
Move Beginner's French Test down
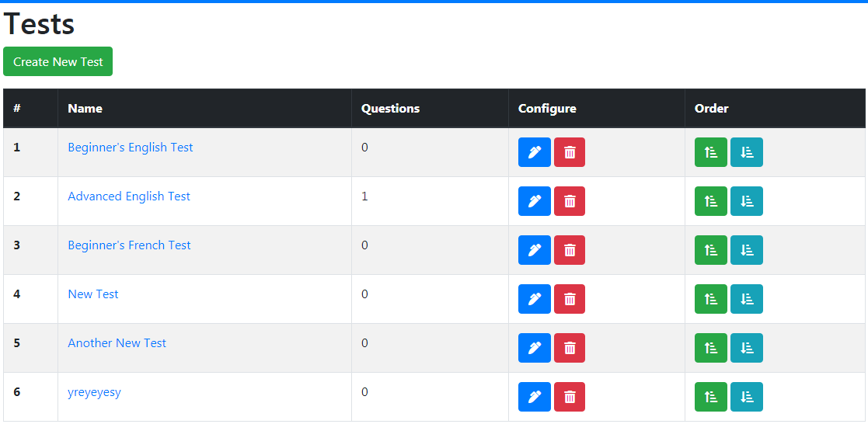click(x=747, y=250)
